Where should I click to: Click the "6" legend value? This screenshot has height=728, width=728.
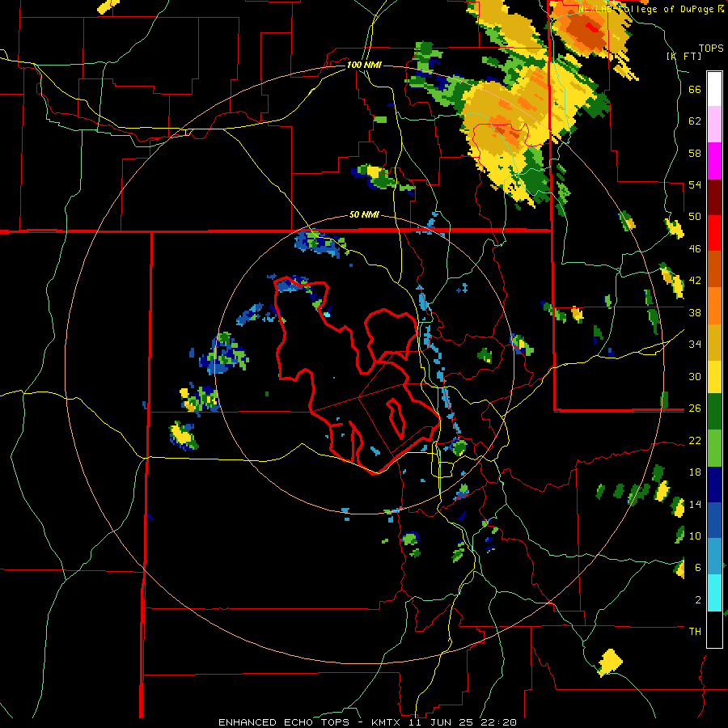point(698,568)
